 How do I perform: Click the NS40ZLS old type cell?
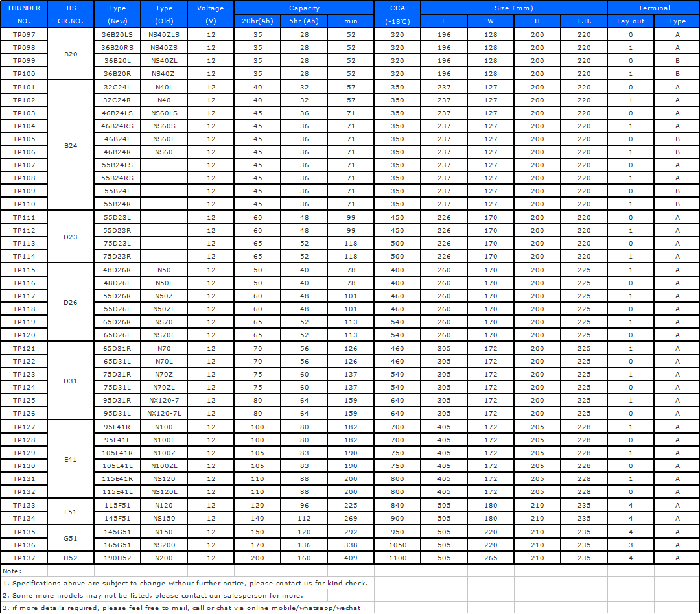pos(164,35)
